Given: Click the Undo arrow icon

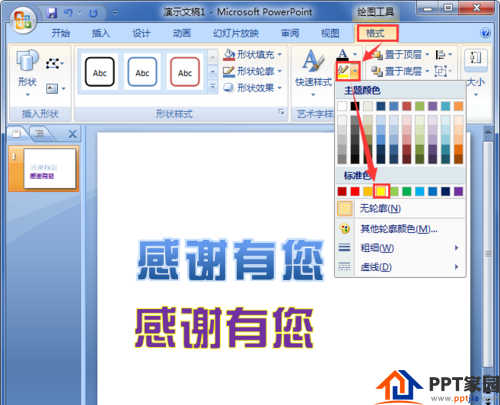Looking at the screenshot, I should click(68, 13).
